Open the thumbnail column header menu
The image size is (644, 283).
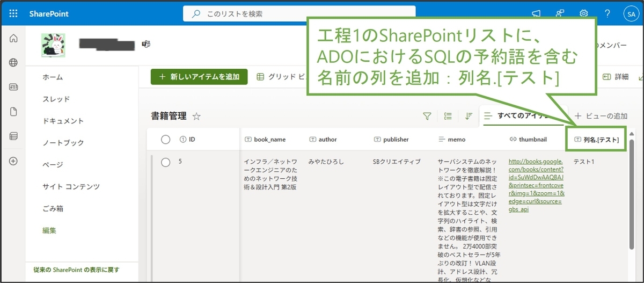[528, 140]
